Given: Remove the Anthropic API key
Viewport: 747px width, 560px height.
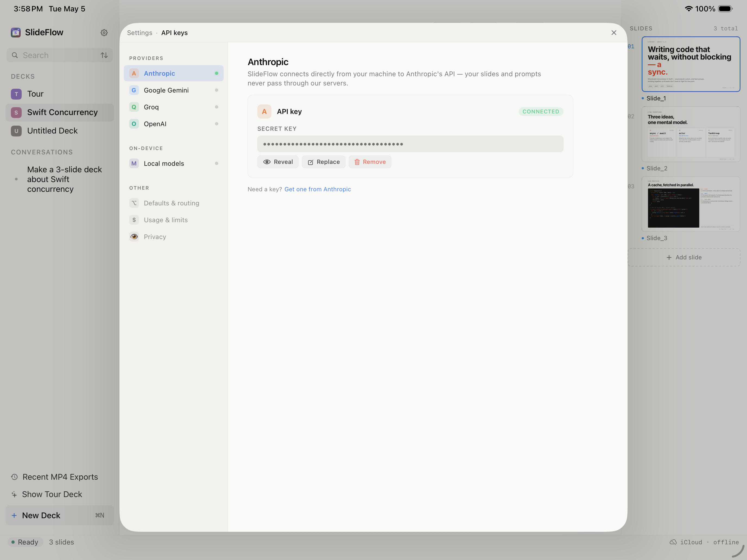Looking at the screenshot, I should click(370, 162).
